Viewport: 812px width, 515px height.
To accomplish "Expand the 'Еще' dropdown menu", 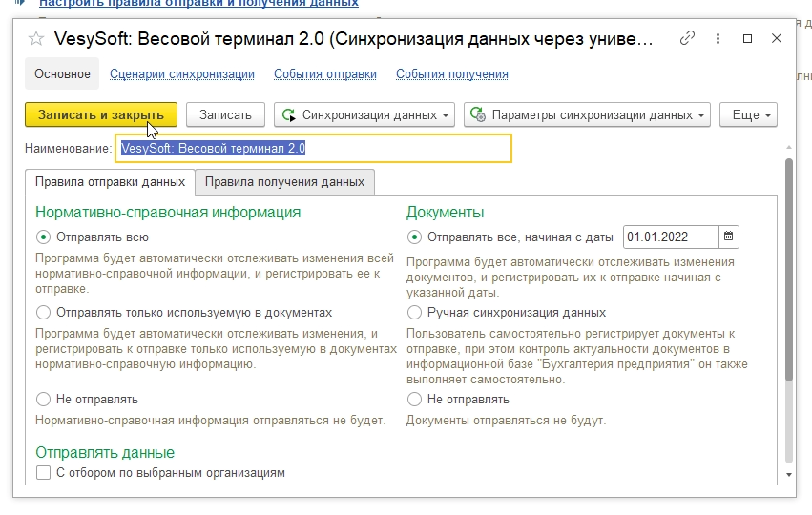I will [x=748, y=115].
